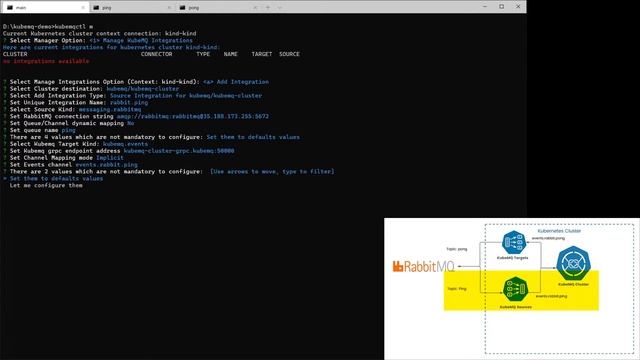Close the "pong" terminal tab

click(x=255, y=7)
